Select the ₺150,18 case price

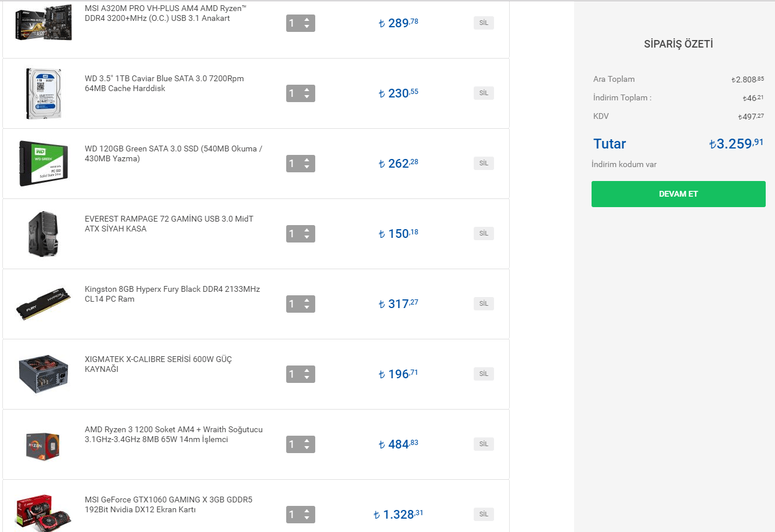coord(398,234)
